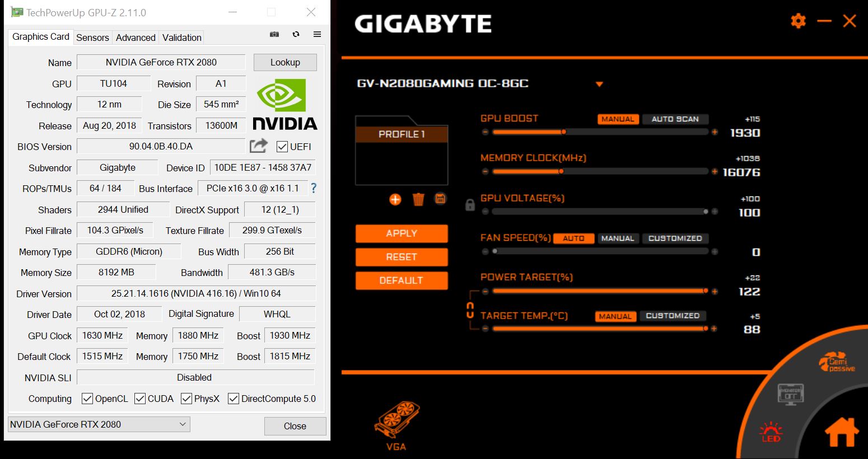The height and width of the screenshot is (459, 868).
Task: Click the GPU Voltage slider handle
Action: coord(706,212)
